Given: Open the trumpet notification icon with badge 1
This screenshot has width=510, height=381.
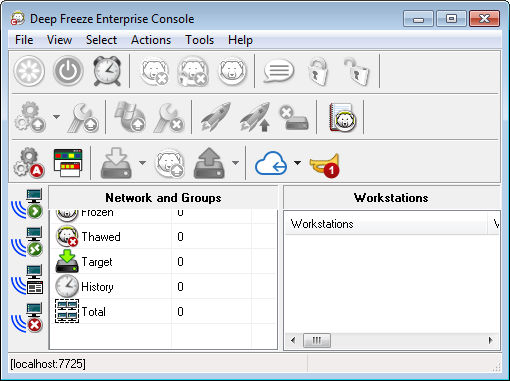Looking at the screenshot, I should (x=325, y=165).
